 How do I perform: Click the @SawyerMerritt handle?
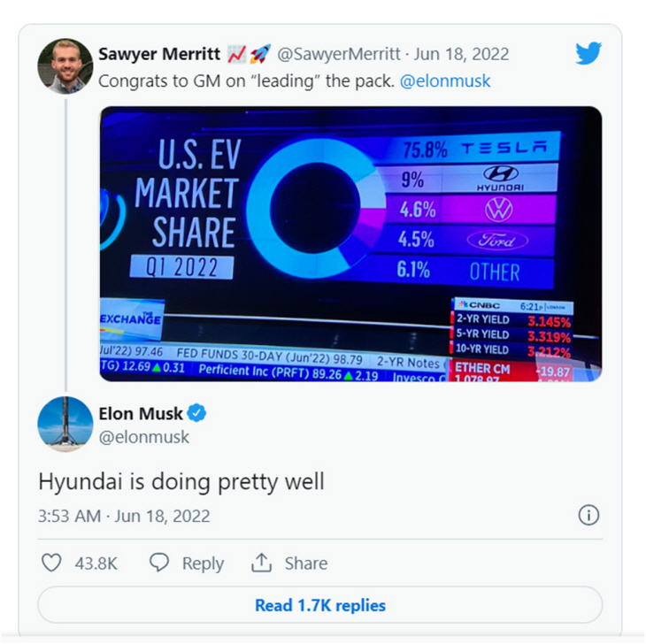coord(340,54)
